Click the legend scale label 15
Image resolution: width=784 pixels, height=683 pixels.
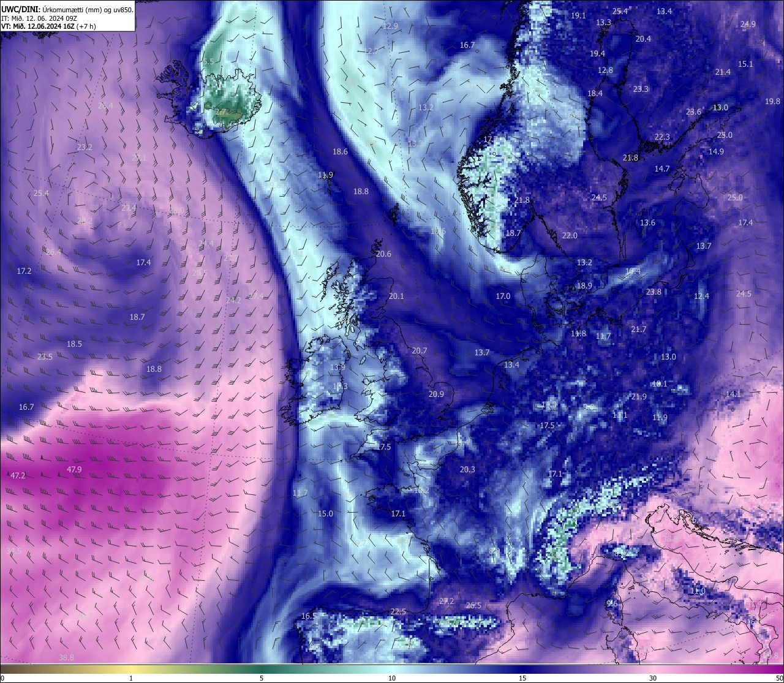[x=522, y=678]
